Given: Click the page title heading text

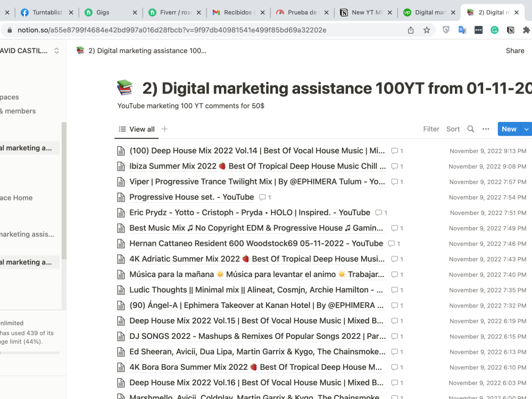Looking at the screenshot, I should (x=337, y=88).
